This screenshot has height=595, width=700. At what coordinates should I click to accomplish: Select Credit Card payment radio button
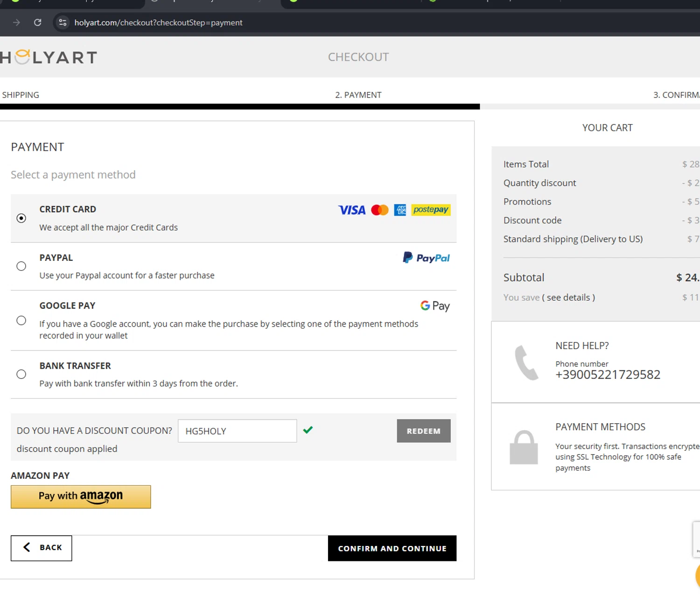pos(21,218)
